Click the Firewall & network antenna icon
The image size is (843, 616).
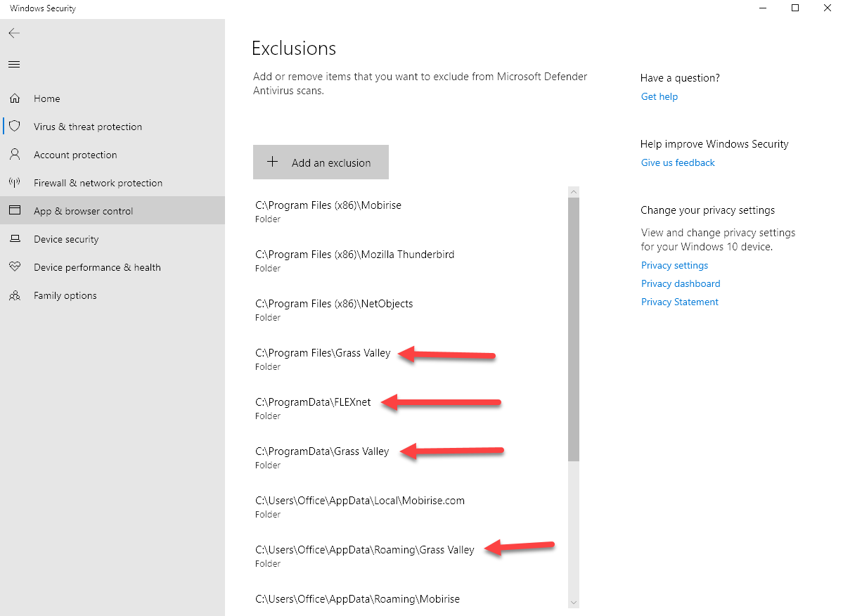(15, 183)
